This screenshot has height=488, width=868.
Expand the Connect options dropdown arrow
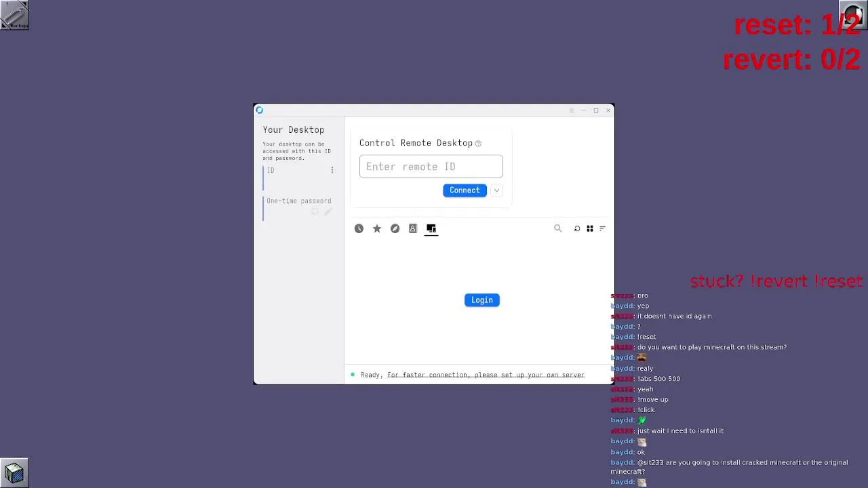(x=497, y=190)
